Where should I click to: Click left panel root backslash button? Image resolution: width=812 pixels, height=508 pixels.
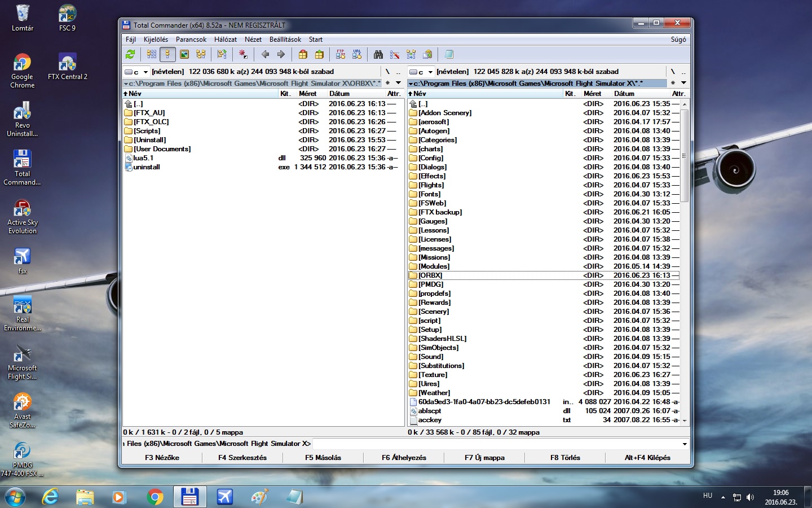(x=387, y=72)
